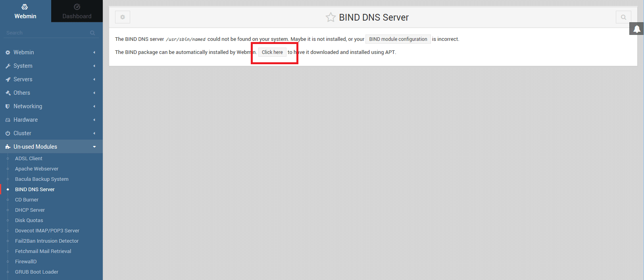The height and width of the screenshot is (280, 644).
Task: Open Fetchmail Mail Retrieval module
Action: 43,251
